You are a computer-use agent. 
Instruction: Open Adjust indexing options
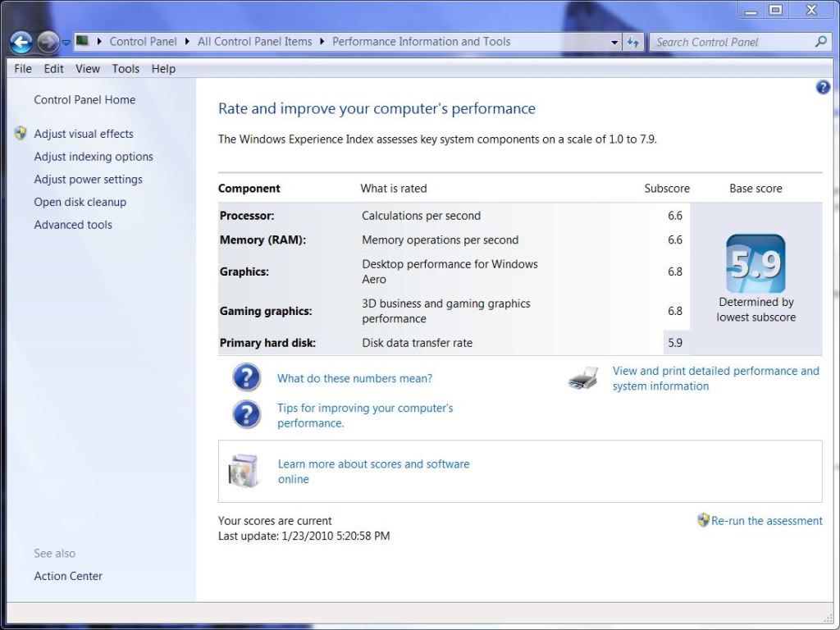(x=94, y=157)
